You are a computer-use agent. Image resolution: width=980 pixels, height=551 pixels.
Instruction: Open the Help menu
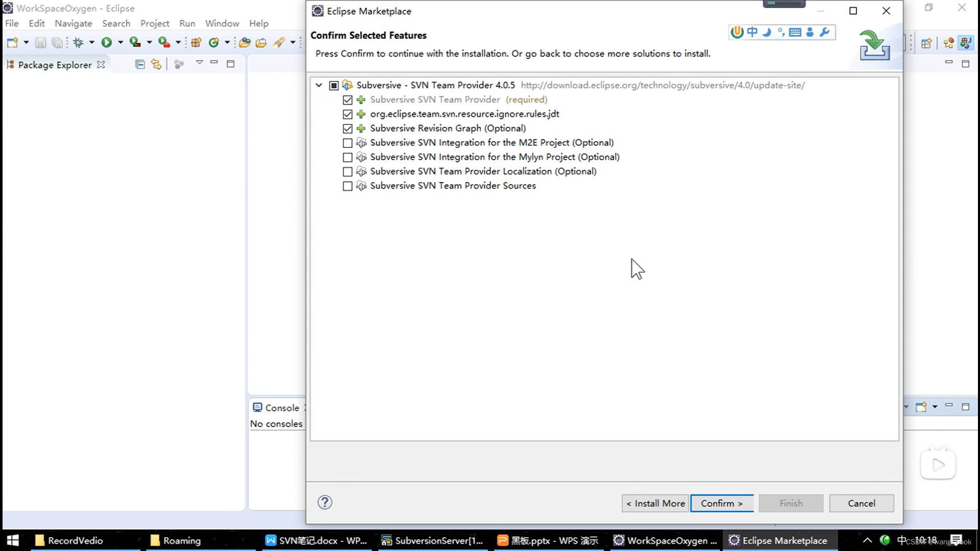pos(259,23)
